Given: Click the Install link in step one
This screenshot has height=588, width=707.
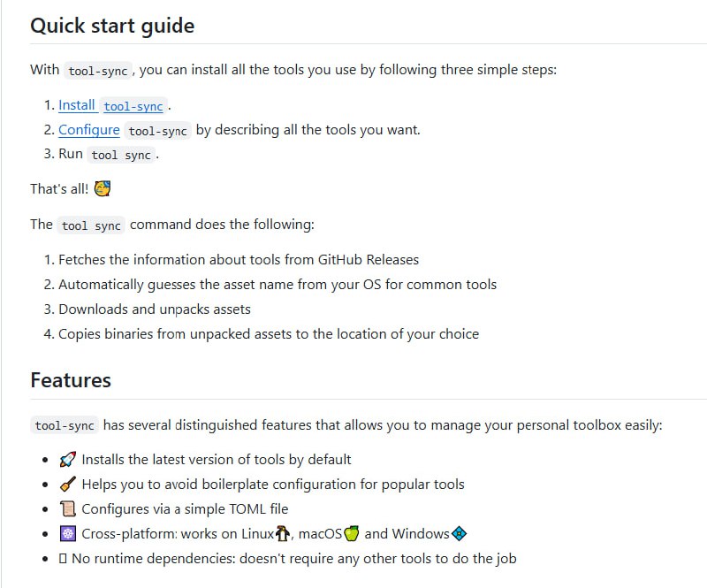Looking at the screenshot, I should (76, 105).
